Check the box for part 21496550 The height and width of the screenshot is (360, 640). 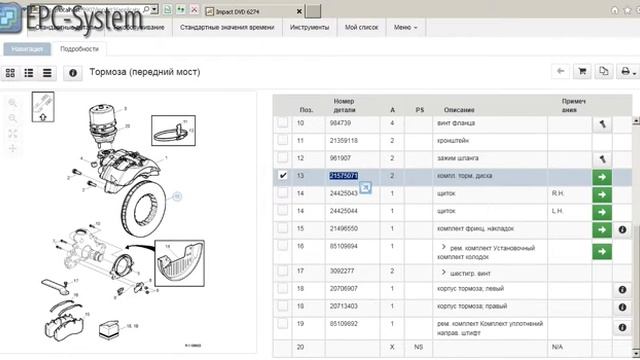click(282, 228)
